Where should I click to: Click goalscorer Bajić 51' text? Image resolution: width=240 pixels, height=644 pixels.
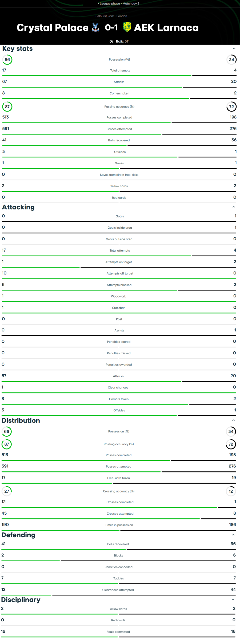click(x=122, y=42)
